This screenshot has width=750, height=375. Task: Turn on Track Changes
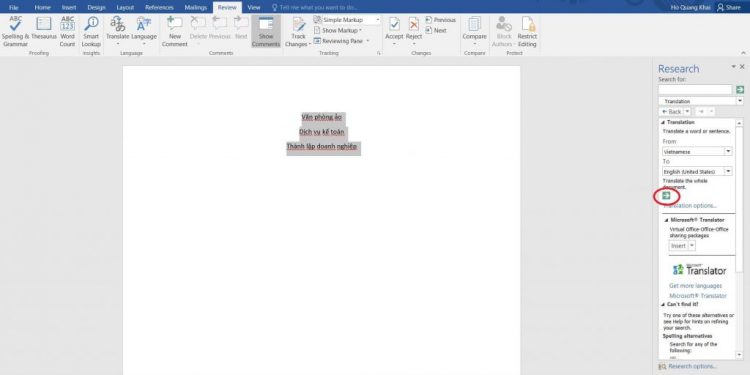(x=298, y=32)
